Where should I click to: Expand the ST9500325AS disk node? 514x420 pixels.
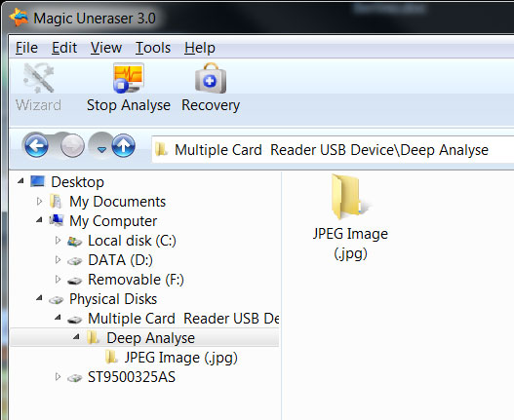[58, 377]
